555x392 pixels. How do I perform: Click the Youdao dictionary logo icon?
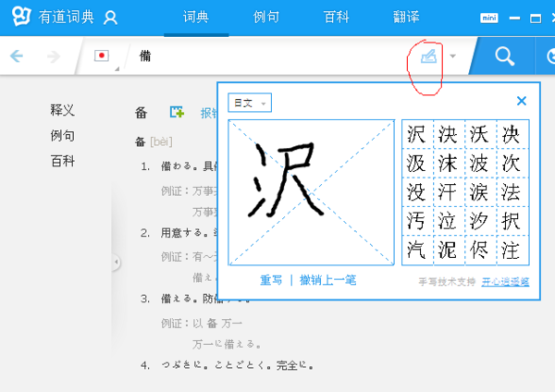coord(21,16)
